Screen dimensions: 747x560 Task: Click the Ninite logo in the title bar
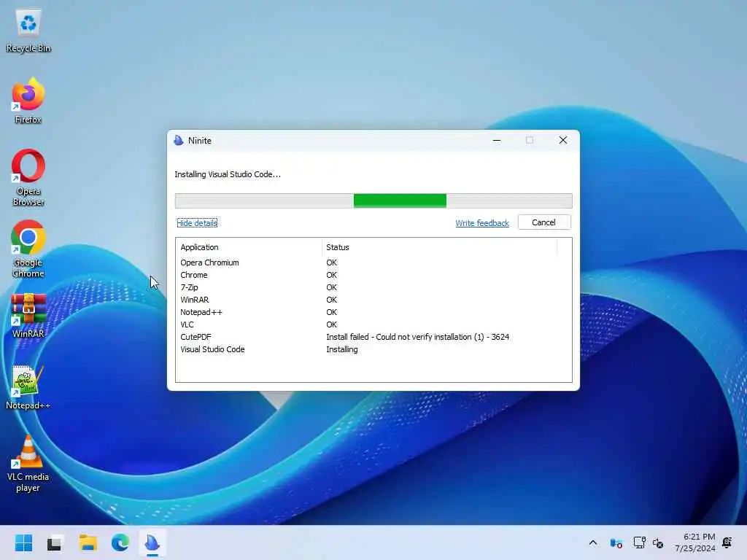click(179, 141)
